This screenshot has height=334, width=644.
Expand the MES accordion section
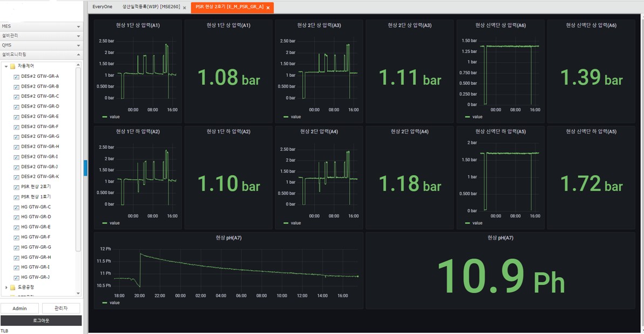[x=41, y=26]
